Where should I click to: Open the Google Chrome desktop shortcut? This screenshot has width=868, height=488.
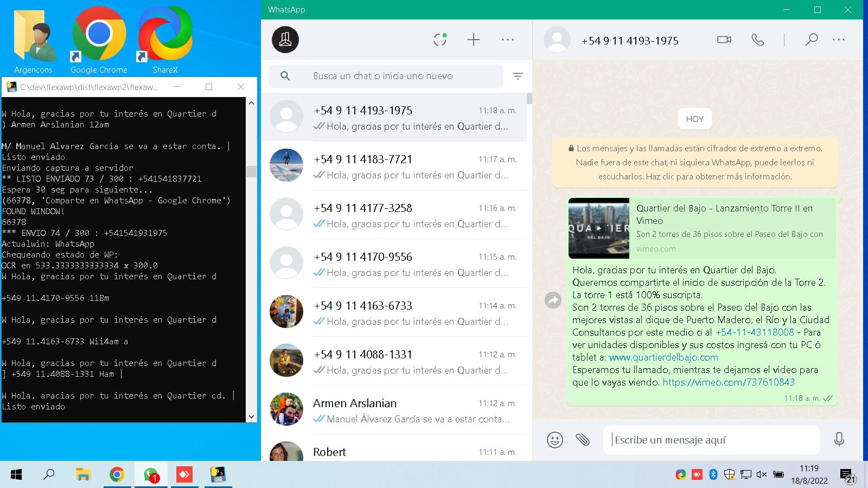[x=99, y=41]
